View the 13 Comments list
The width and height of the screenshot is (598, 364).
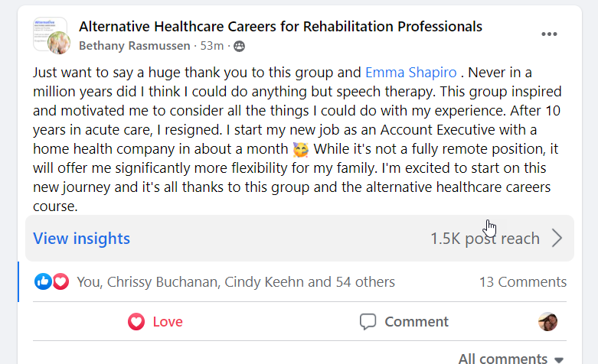(x=523, y=282)
